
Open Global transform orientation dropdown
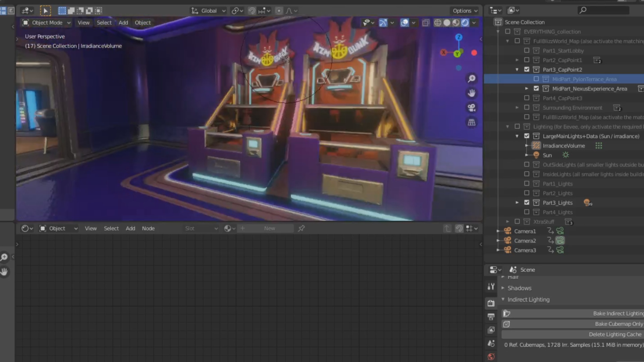coord(209,11)
